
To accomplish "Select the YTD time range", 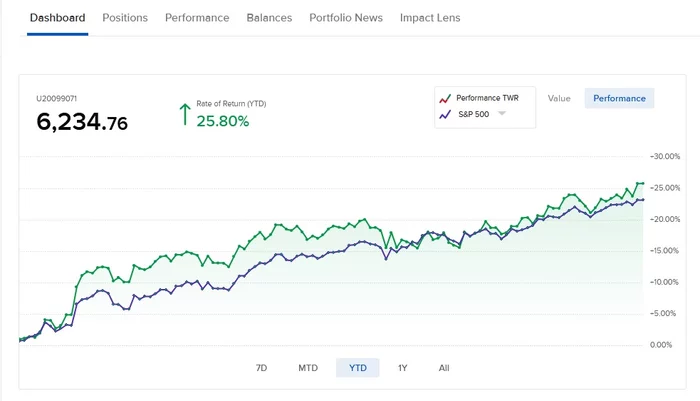I will click(358, 368).
